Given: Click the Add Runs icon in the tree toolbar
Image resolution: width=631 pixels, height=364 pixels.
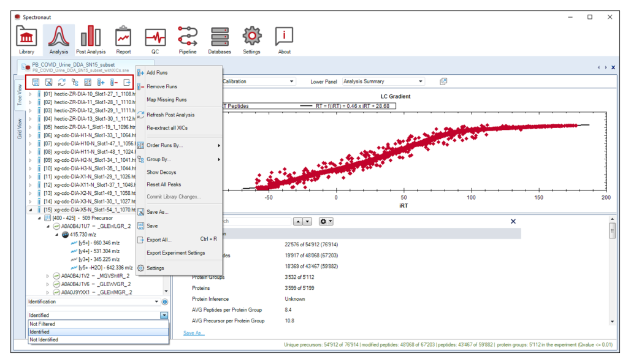Looking at the screenshot, I should (x=101, y=83).
